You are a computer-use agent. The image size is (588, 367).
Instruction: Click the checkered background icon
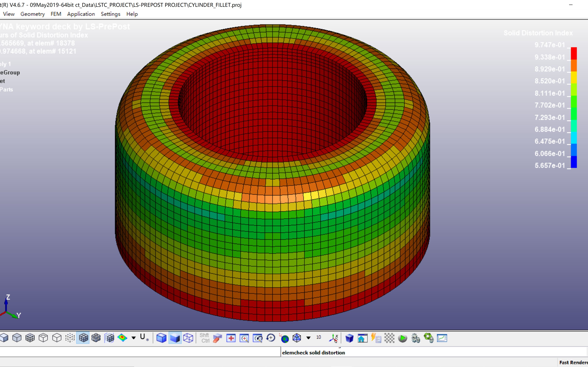click(x=389, y=338)
